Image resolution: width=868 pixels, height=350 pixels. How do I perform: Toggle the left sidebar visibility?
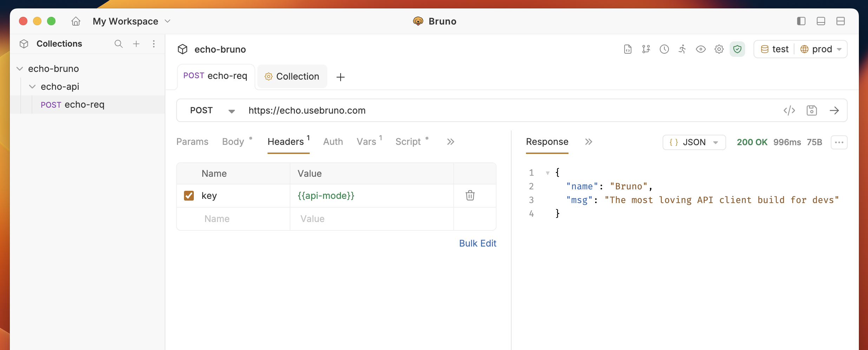pyautogui.click(x=801, y=21)
